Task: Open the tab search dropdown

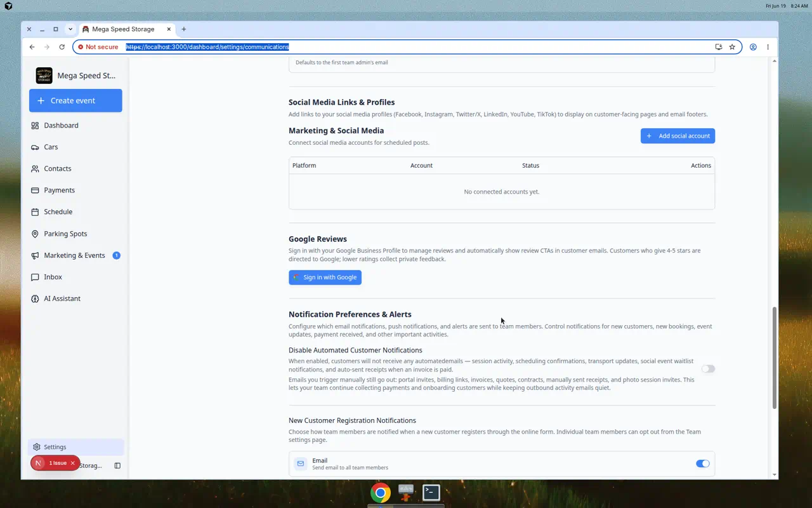Action: 70,29
